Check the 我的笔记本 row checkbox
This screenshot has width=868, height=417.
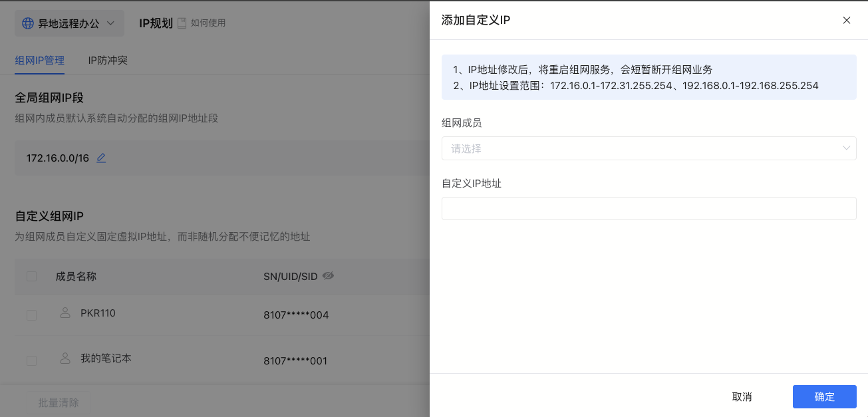click(31, 360)
